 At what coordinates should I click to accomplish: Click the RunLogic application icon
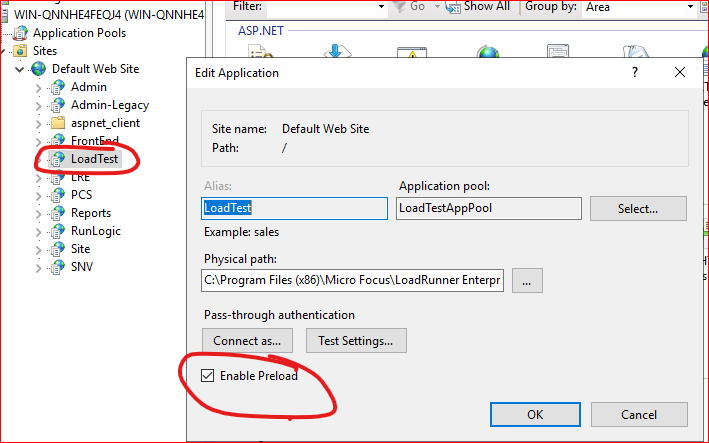pos(57,231)
